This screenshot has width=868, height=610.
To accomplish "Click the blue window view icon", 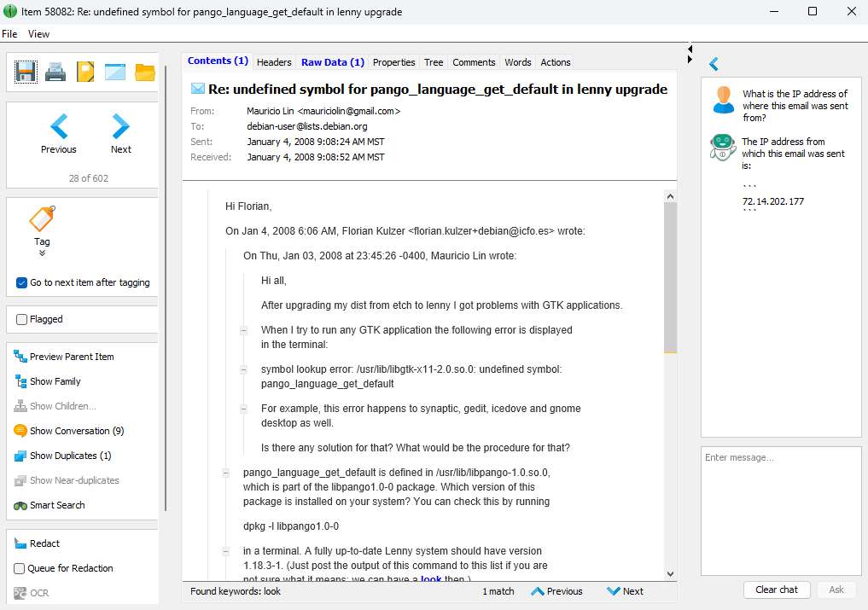I will pos(115,72).
